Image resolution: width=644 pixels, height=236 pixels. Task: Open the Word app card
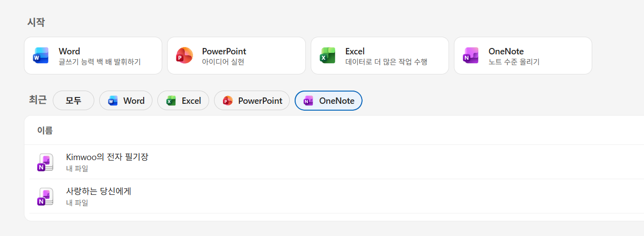93,56
